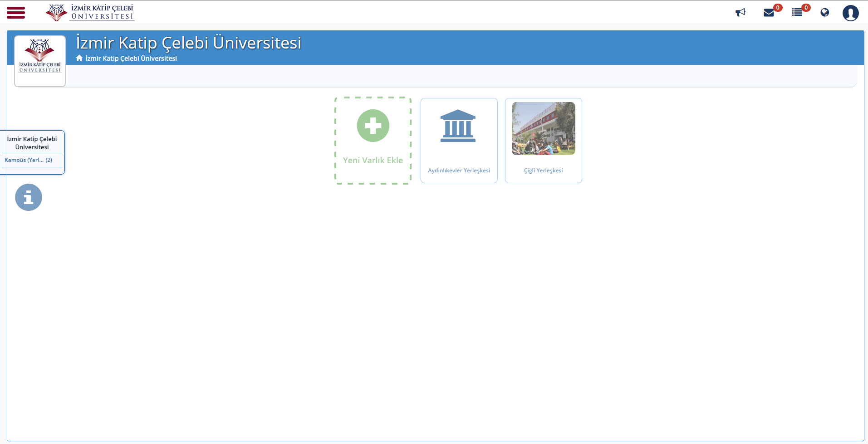Click the Aydınlıkevler building icon

(x=458, y=126)
